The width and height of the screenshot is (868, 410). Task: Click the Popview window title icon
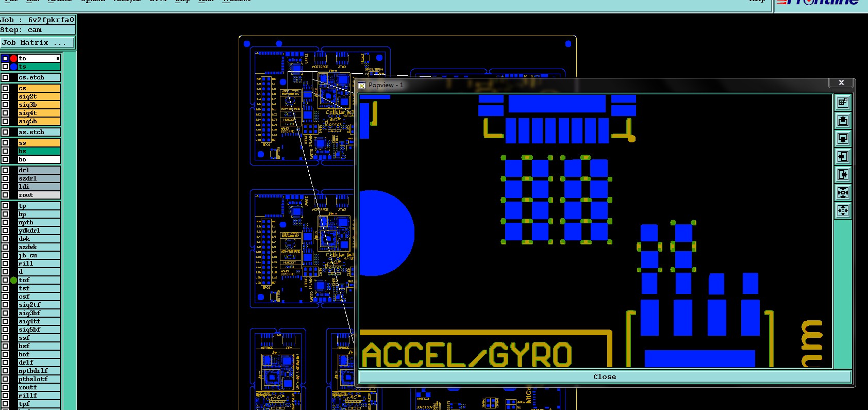(x=362, y=85)
